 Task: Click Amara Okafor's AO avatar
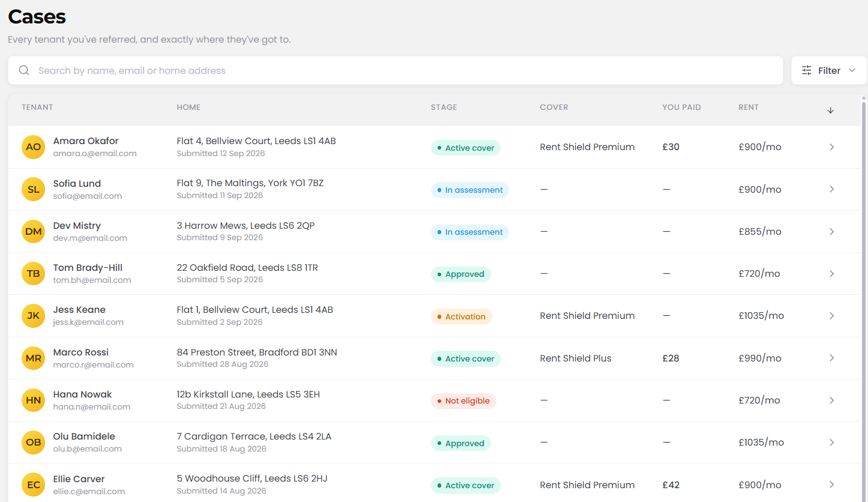tap(34, 147)
